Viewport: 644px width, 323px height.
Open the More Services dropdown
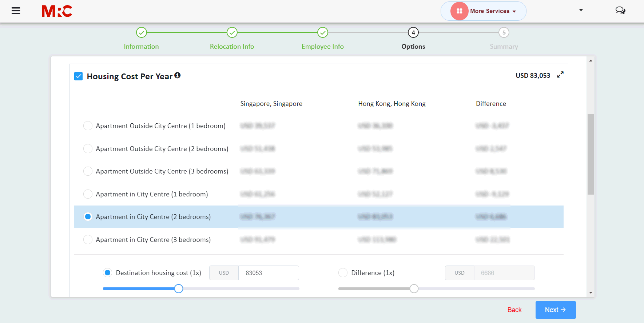[x=493, y=11]
